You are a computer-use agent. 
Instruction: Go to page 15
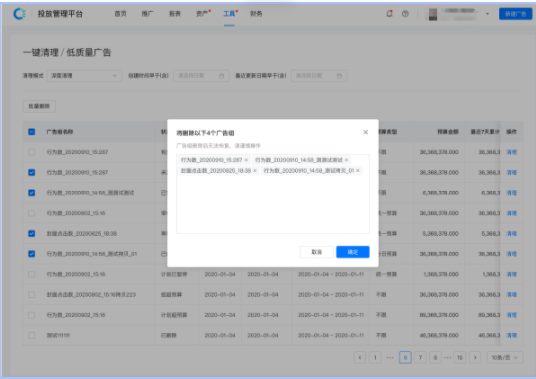tap(460, 357)
